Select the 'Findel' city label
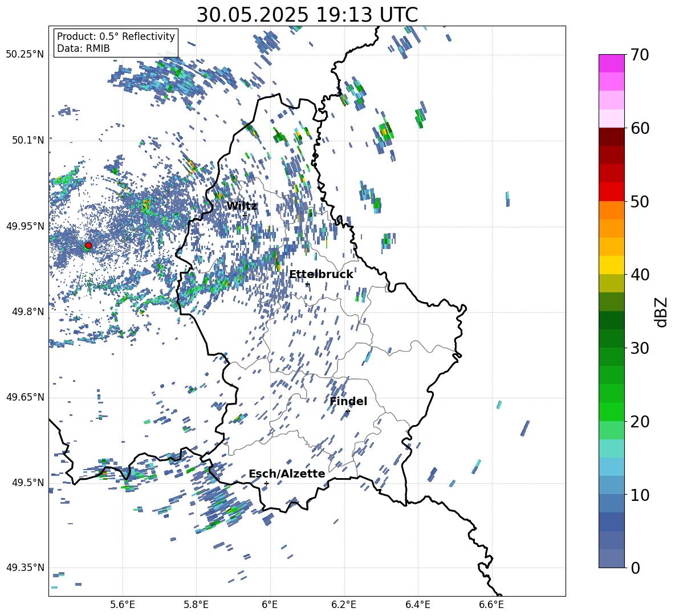This screenshot has width=675, height=616. (x=348, y=401)
